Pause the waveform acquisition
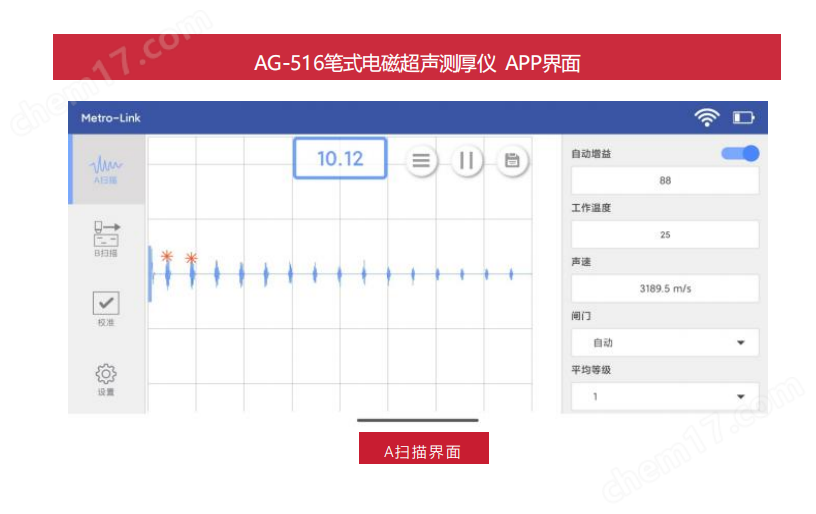The height and width of the screenshot is (514, 816). point(466,160)
